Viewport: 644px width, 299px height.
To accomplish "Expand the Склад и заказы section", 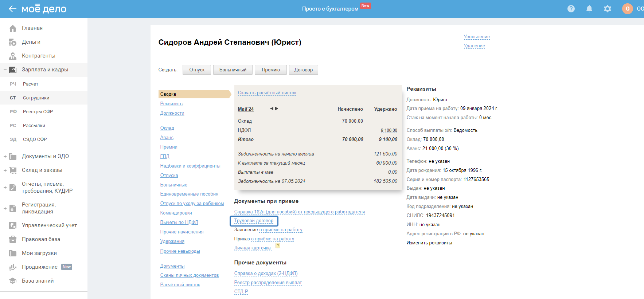I will tap(5, 170).
